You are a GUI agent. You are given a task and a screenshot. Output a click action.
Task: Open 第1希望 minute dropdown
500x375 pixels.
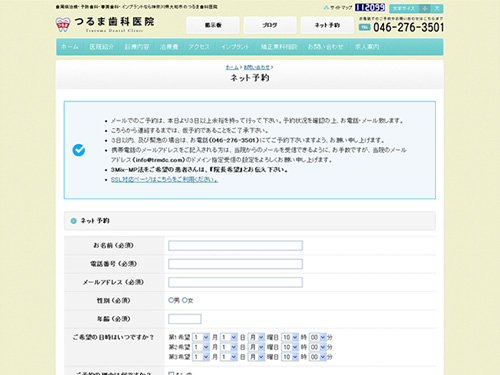pos(318,337)
